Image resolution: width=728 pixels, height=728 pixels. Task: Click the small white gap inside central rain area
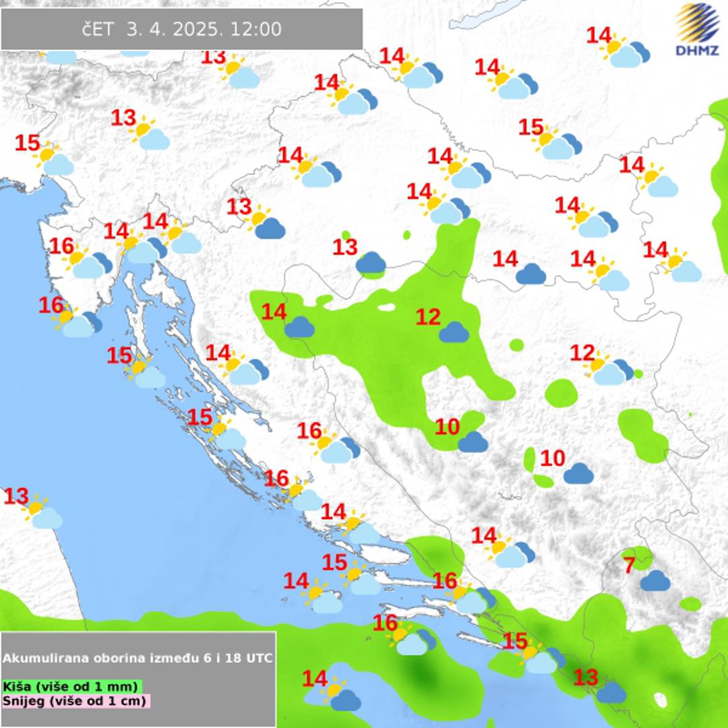386,307
